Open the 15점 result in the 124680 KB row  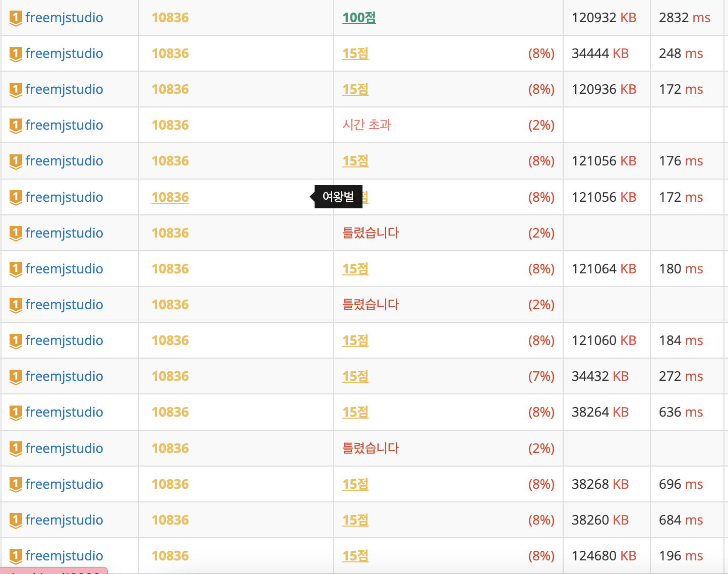point(355,556)
